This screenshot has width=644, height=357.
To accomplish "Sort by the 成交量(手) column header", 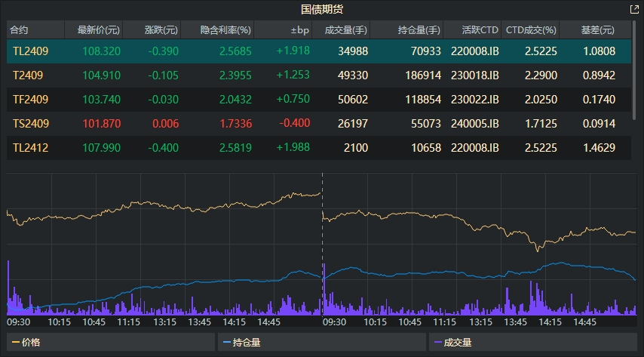I will click(345, 30).
